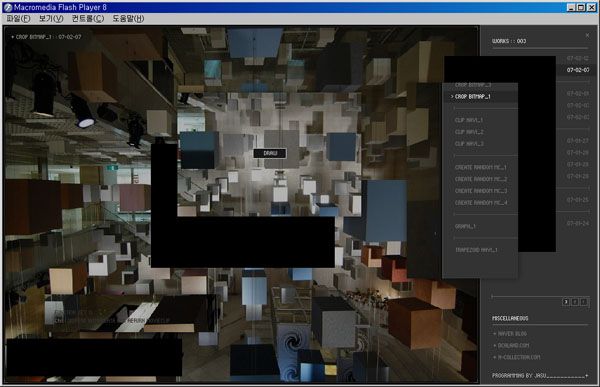
Task: Select CLIP NAVI_1 in the list
Action: [469, 120]
